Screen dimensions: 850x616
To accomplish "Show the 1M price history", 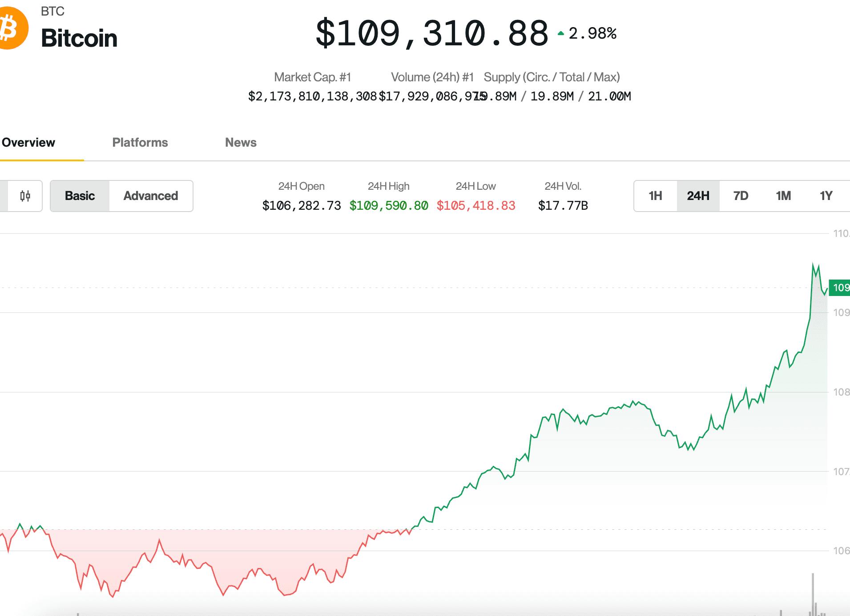I will (x=783, y=196).
